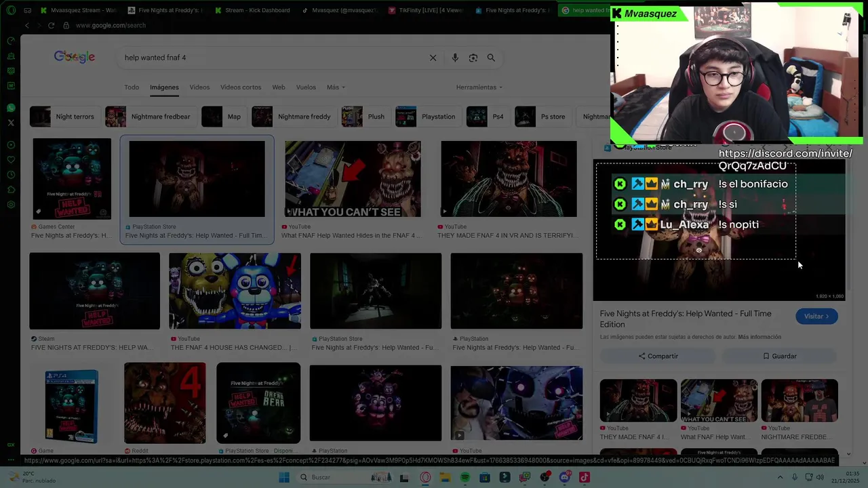Open Google Lens image search icon
The width and height of the screenshot is (868, 488).
coord(473,58)
